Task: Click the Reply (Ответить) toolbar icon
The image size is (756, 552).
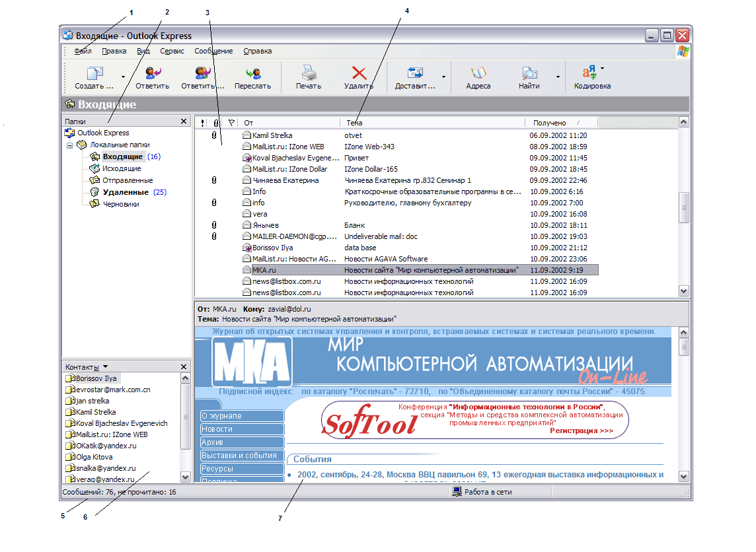Action: 153,73
